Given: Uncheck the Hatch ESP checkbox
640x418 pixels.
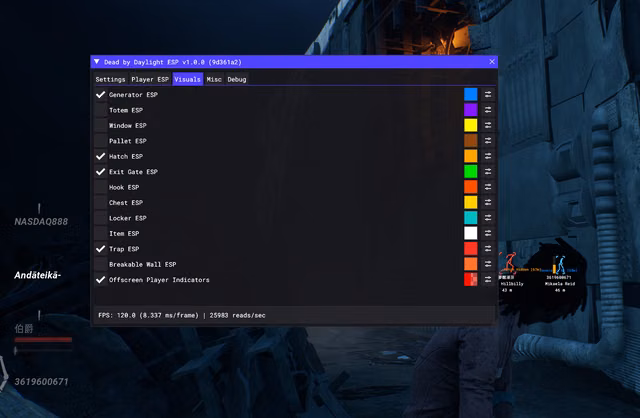Looking at the screenshot, I should [100, 156].
